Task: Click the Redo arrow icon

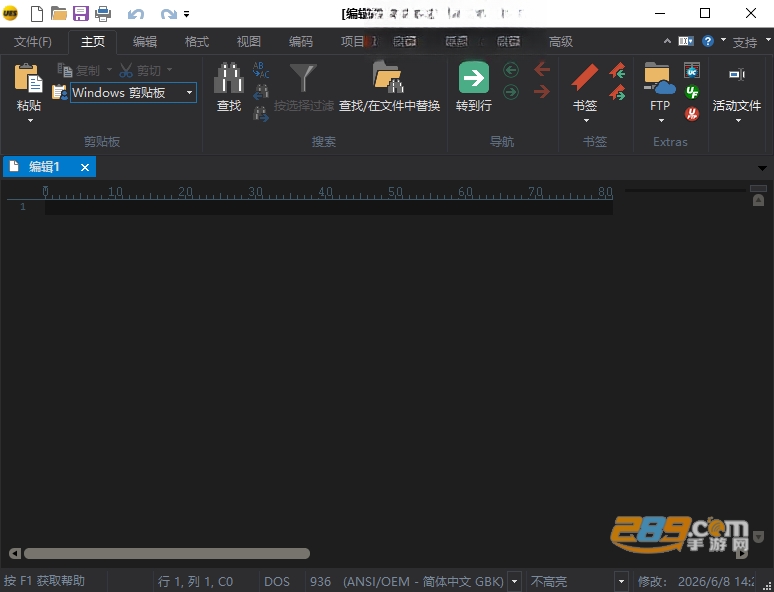Action: [168, 14]
